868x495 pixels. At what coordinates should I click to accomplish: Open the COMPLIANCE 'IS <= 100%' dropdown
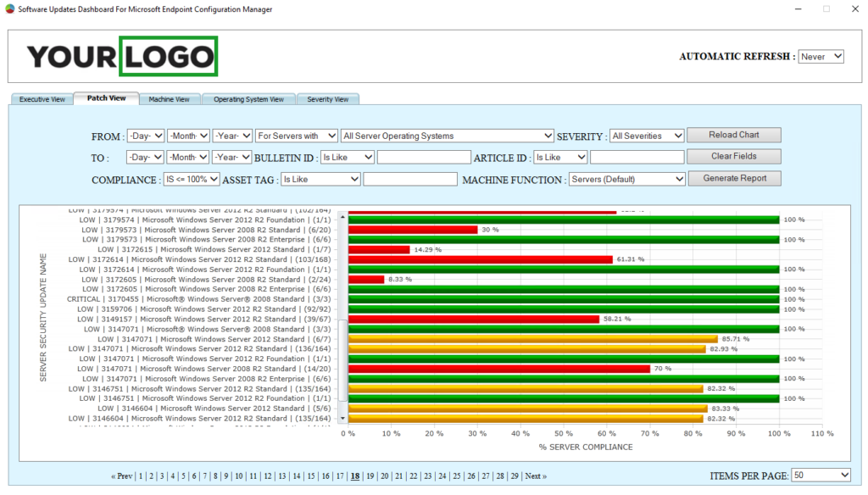tap(192, 179)
